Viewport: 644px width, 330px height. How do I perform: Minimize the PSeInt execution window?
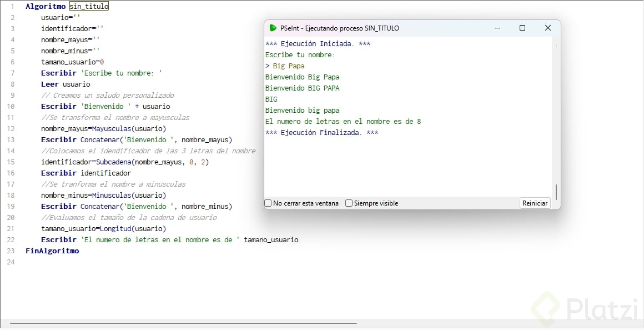(496, 28)
